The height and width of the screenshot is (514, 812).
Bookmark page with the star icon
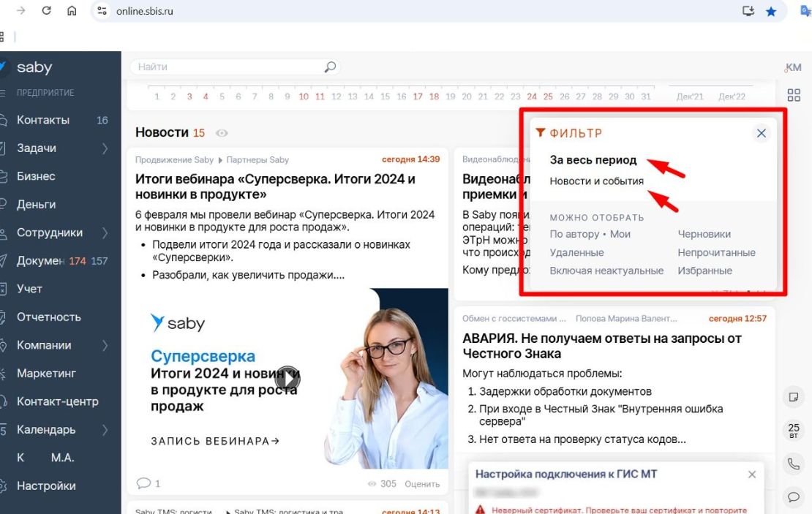tap(770, 11)
